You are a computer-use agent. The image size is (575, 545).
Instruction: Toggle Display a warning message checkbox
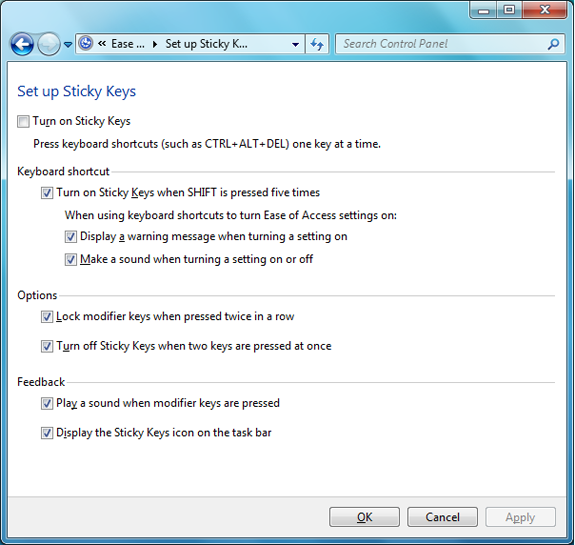(70, 237)
